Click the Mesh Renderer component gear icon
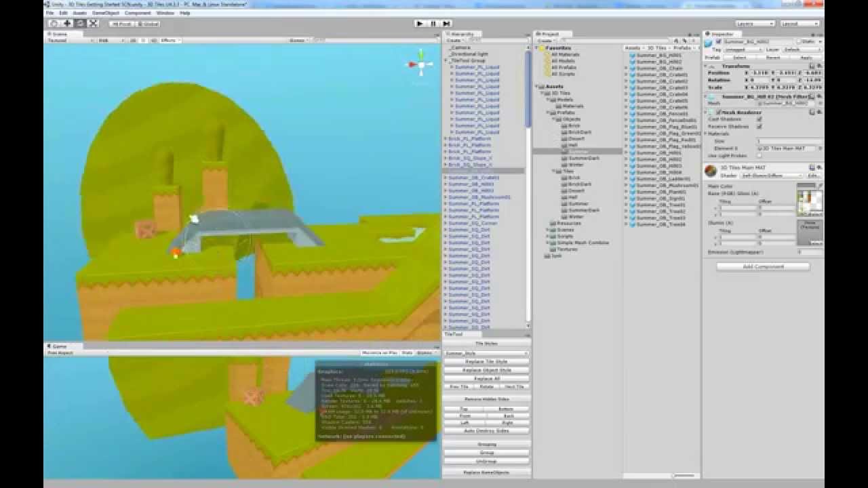The height and width of the screenshot is (488, 868). click(x=819, y=113)
